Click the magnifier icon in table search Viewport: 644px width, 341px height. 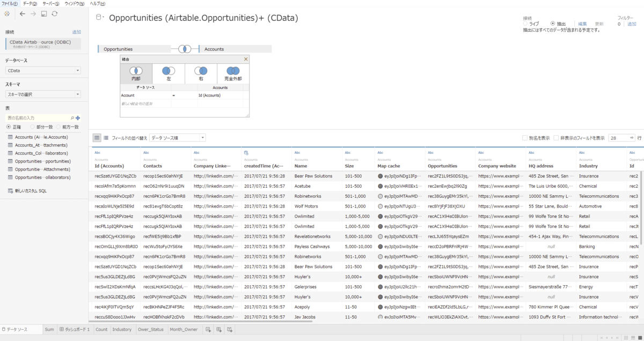72,117
